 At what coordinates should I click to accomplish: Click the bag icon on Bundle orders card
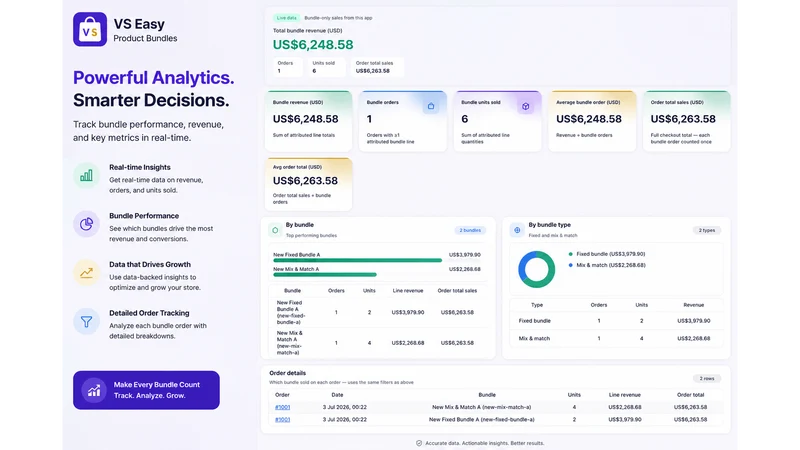(x=431, y=106)
